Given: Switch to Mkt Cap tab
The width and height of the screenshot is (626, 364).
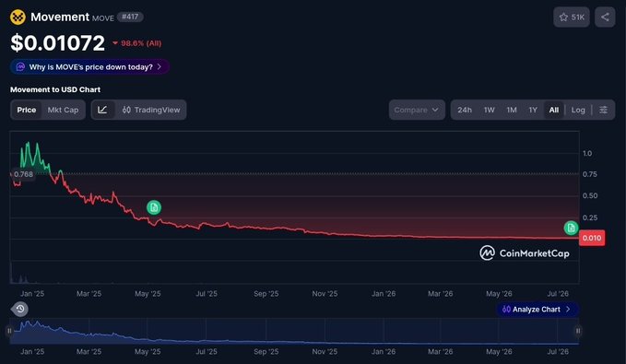Looking at the screenshot, I should 63,110.
